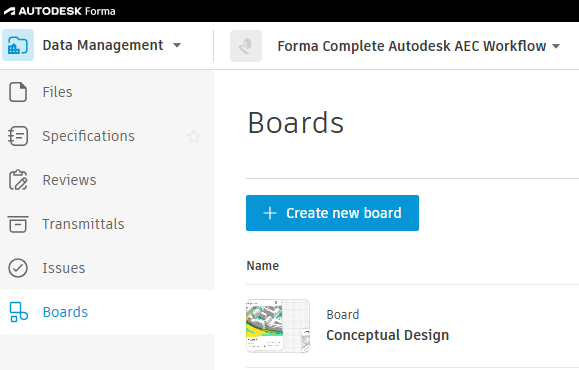Click the Specifications notebook icon
The width and height of the screenshot is (579, 370).
(18, 136)
